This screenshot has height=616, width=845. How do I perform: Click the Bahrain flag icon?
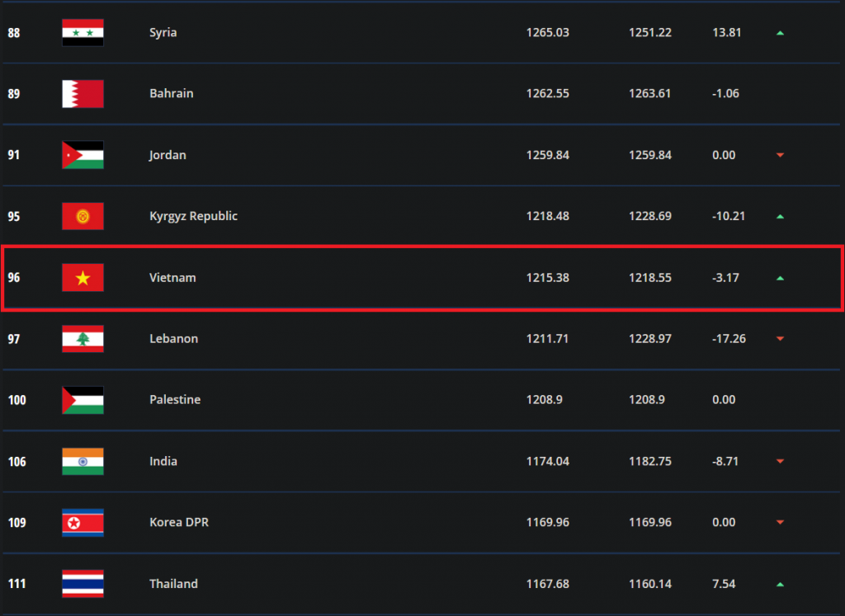point(83,94)
